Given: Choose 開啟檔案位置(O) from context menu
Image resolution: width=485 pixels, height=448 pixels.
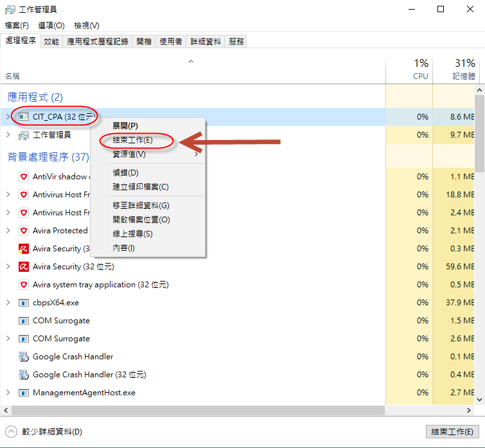Looking at the screenshot, I should (141, 220).
